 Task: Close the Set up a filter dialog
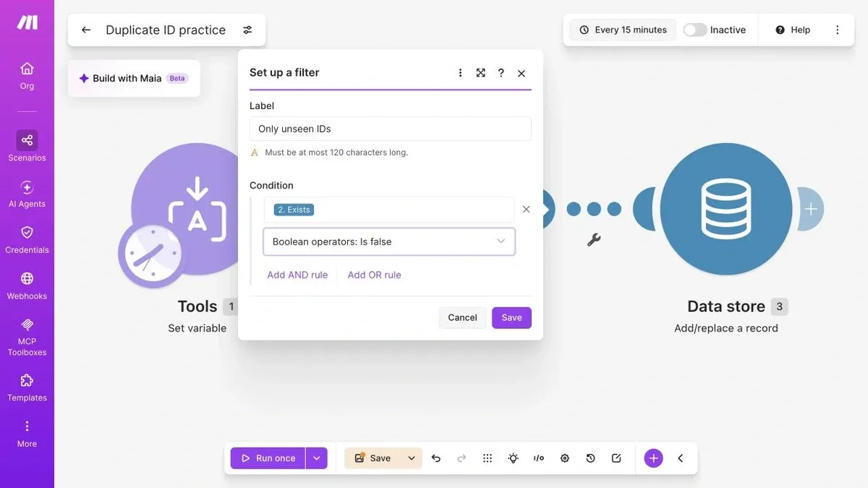point(522,73)
